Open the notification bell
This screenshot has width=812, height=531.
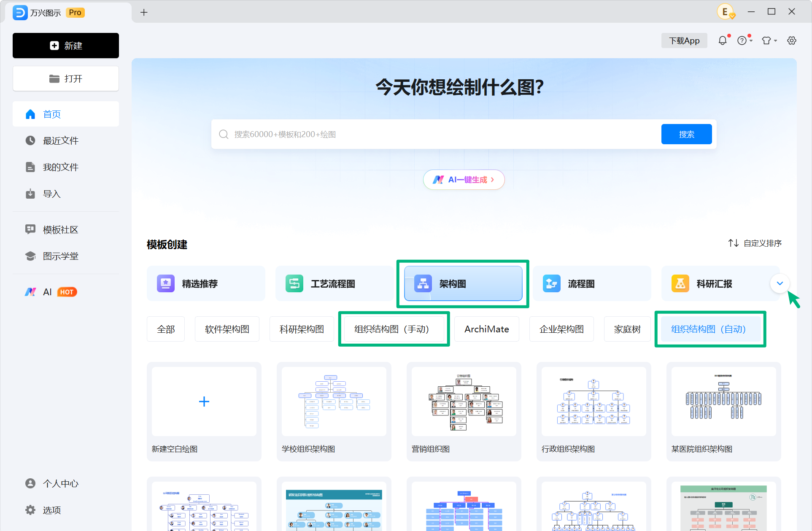point(723,40)
